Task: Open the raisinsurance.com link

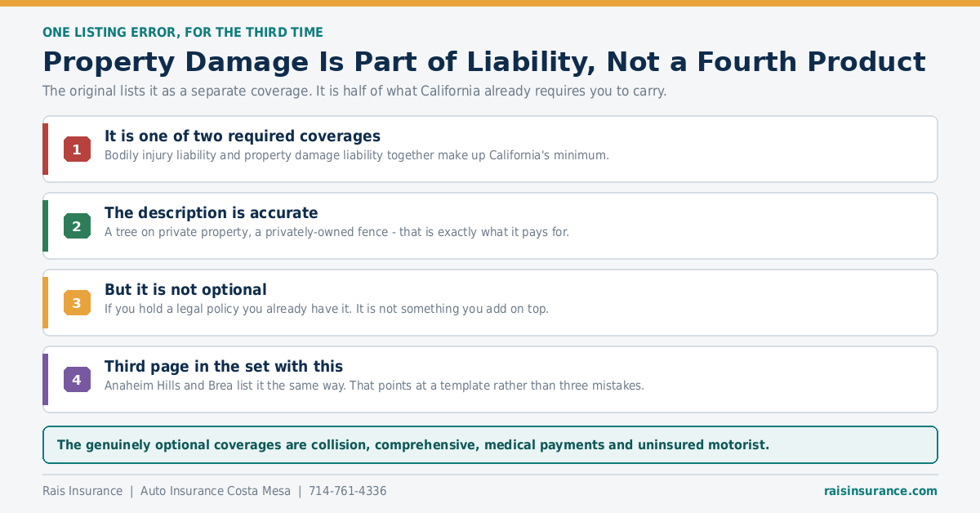Action: pyautogui.click(x=880, y=491)
